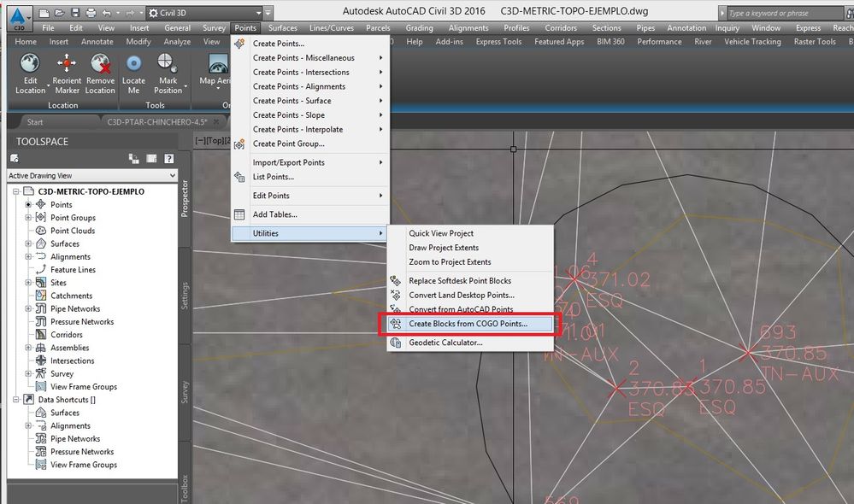This screenshot has width=854, height=504.
Task: Click the Remove Location icon
Action: tap(100, 63)
